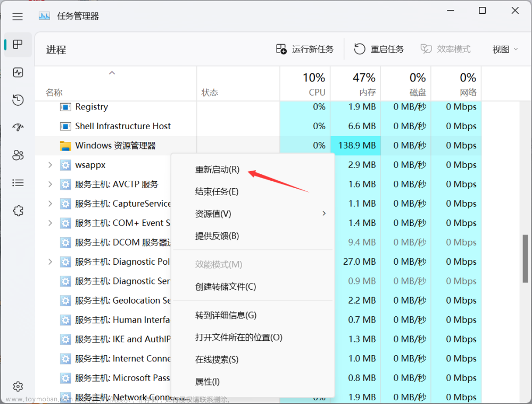The height and width of the screenshot is (404, 532).
Task: Click the wsappx gear icon
Action: (x=65, y=165)
